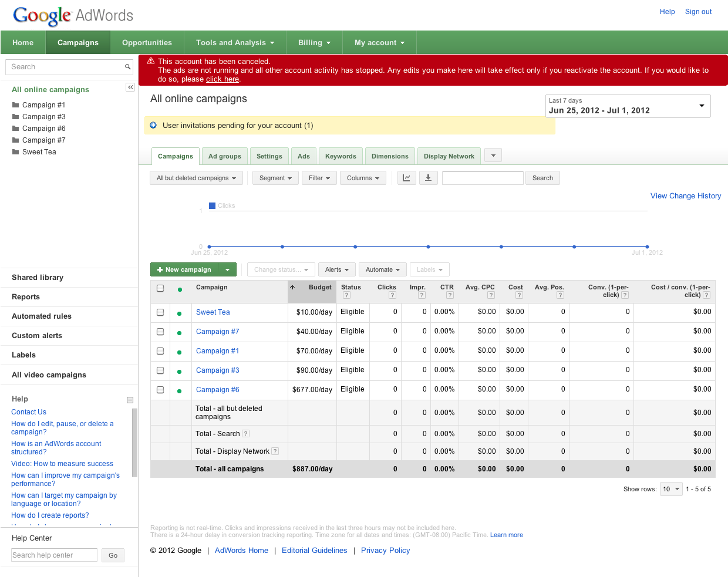Click the Sign out link
728x577 pixels.
[x=698, y=12]
